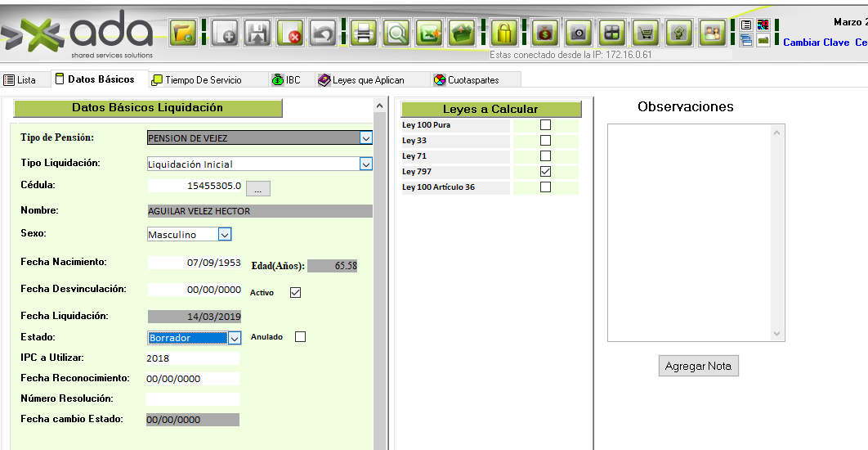868x450 pixels.
Task: Open the Cuotaspartes tab
Action: 472,80
